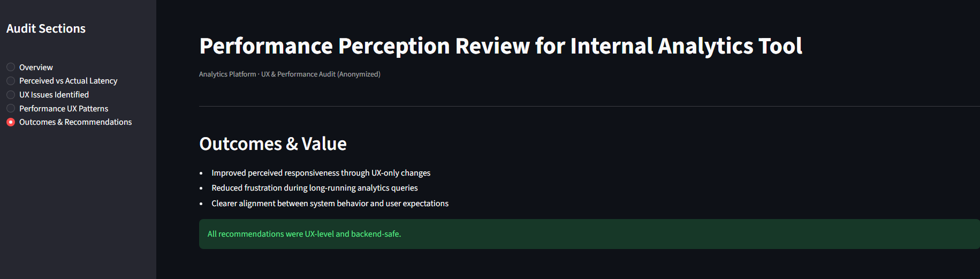Click the bullet about reduced frustration

pos(314,188)
